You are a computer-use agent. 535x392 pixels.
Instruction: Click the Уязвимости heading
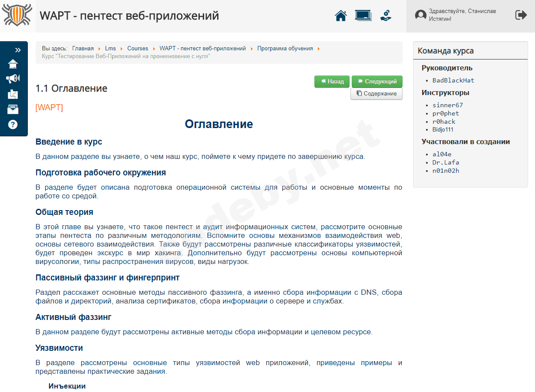pos(59,348)
